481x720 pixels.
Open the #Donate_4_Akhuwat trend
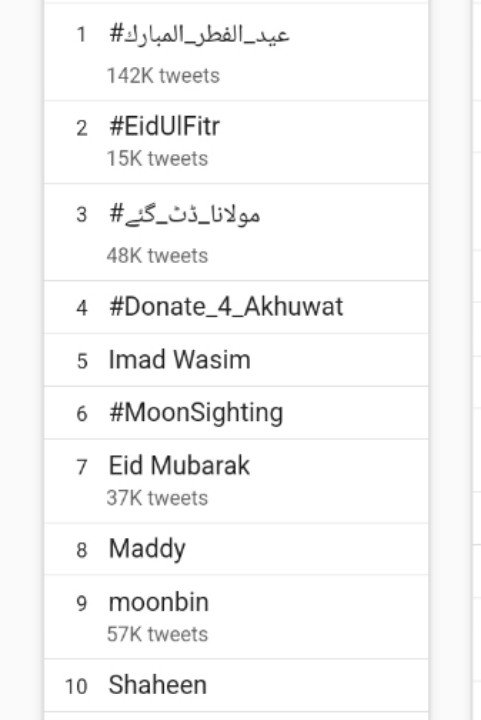[226, 306]
